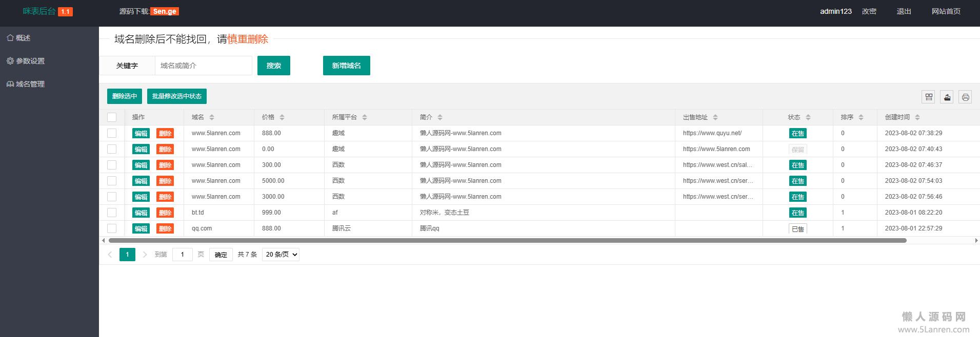Open the column filter icon in table toolbar

pos(929,97)
